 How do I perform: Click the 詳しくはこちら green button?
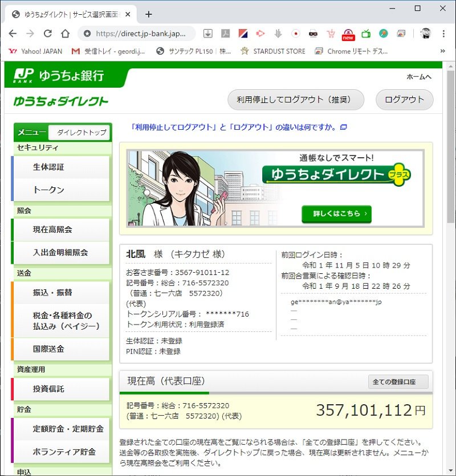[x=336, y=214]
